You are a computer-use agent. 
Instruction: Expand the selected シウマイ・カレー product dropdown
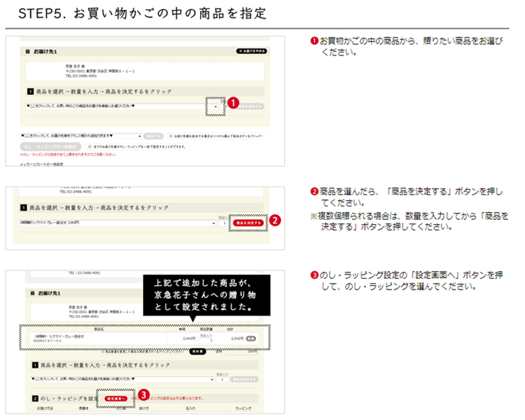tap(214, 223)
